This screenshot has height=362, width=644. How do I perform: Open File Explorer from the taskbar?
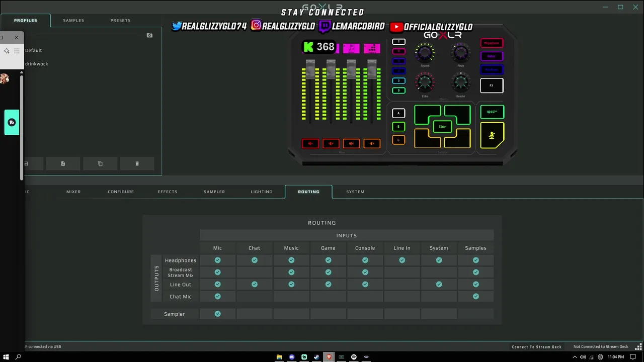pyautogui.click(x=279, y=357)
